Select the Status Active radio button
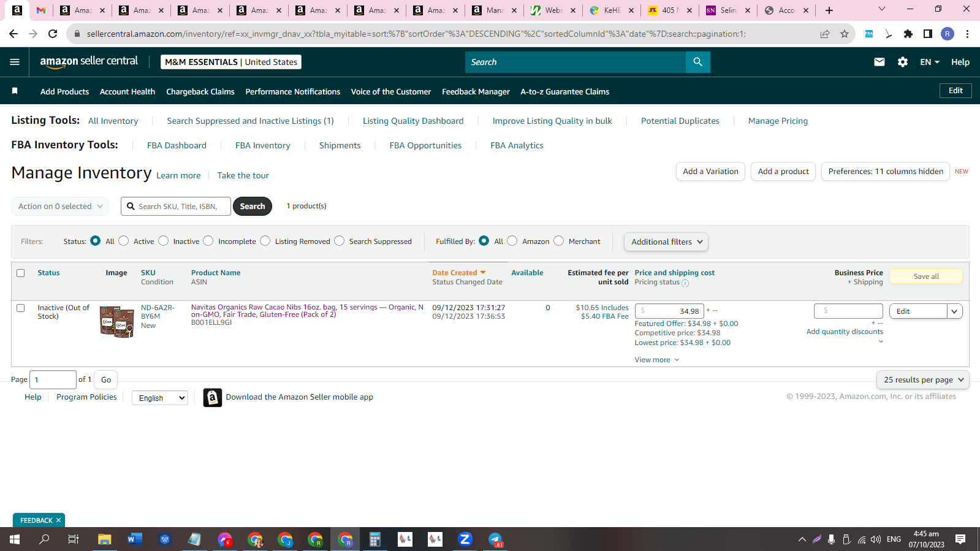This screenshot has width=980, height=551. (x=124, y=241)
